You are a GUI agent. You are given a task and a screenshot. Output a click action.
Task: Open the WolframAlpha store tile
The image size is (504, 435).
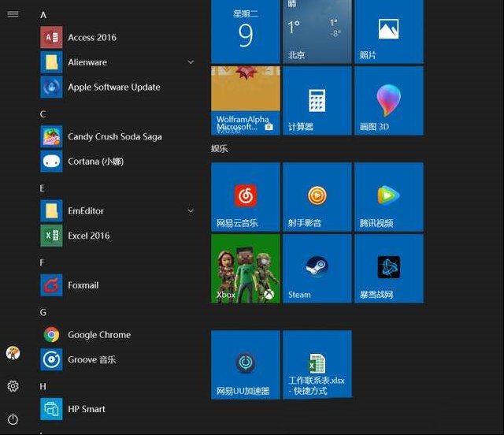pyautogui.click(x=246, y=101)
